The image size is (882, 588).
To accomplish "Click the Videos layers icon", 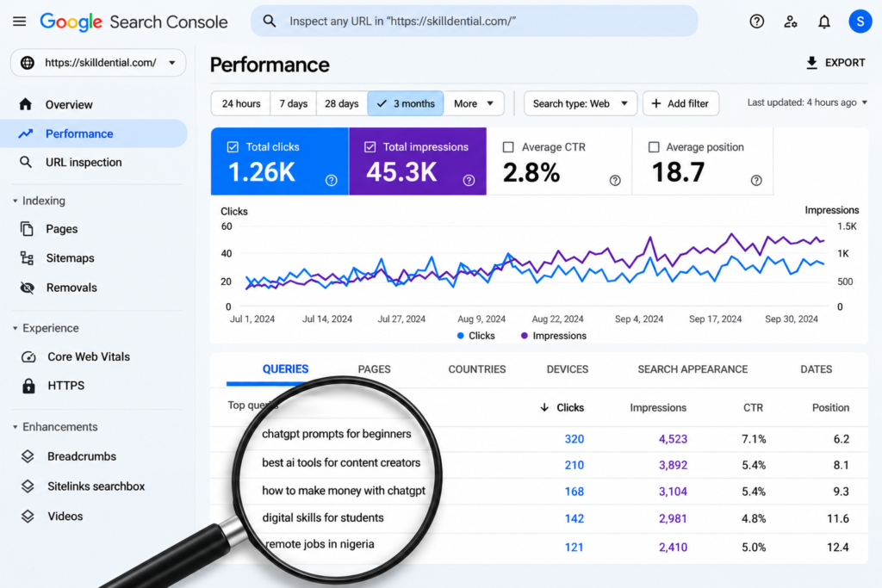I will pos(28,516).
